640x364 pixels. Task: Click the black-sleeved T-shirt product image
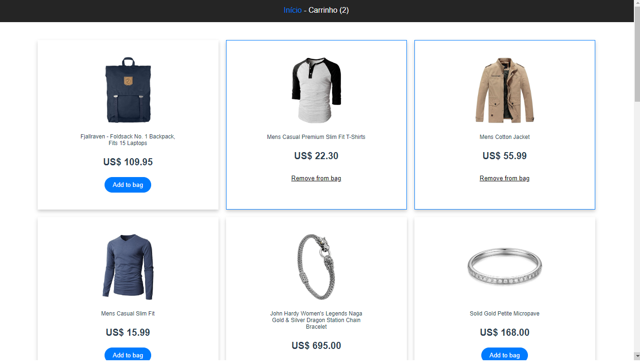click(x=316, y=90)
